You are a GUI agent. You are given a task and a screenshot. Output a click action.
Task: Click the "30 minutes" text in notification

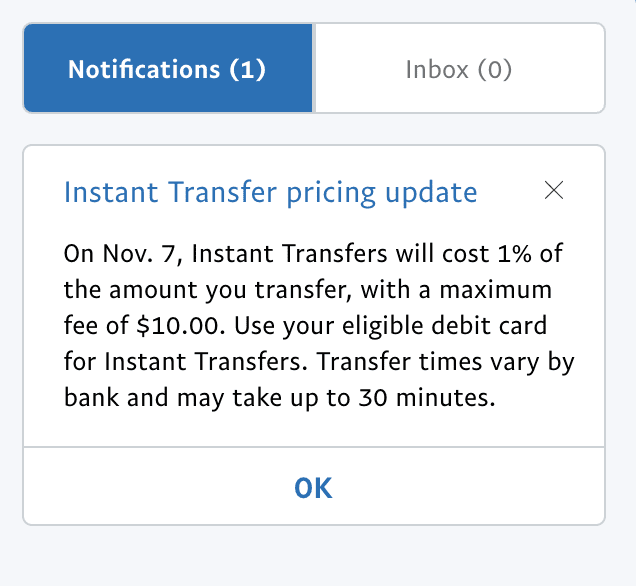pos(427,398)
